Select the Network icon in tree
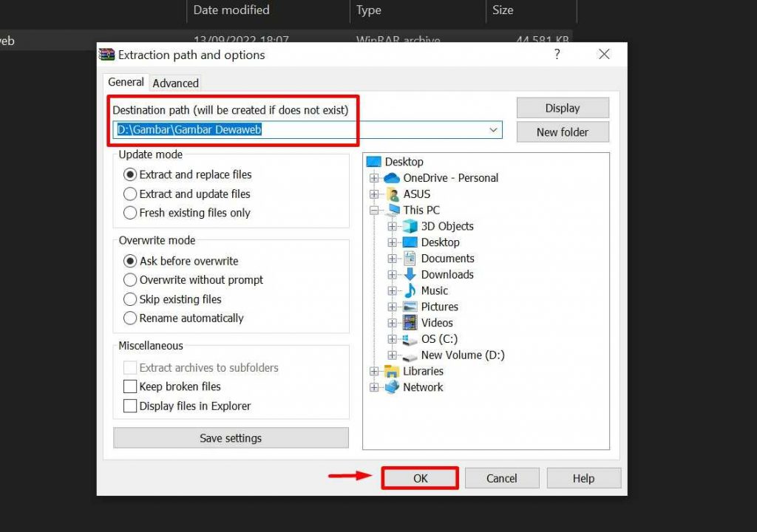This screenshot has width=757, height=532. coord(392,387)
